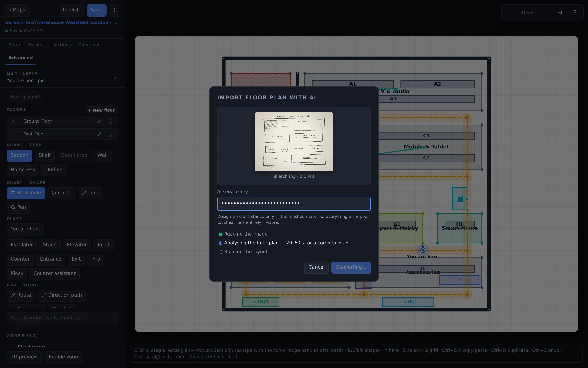This screenshot has width=588, height=368.
Task: Select the Line shape tool
Action: click(x=90, y=193)
